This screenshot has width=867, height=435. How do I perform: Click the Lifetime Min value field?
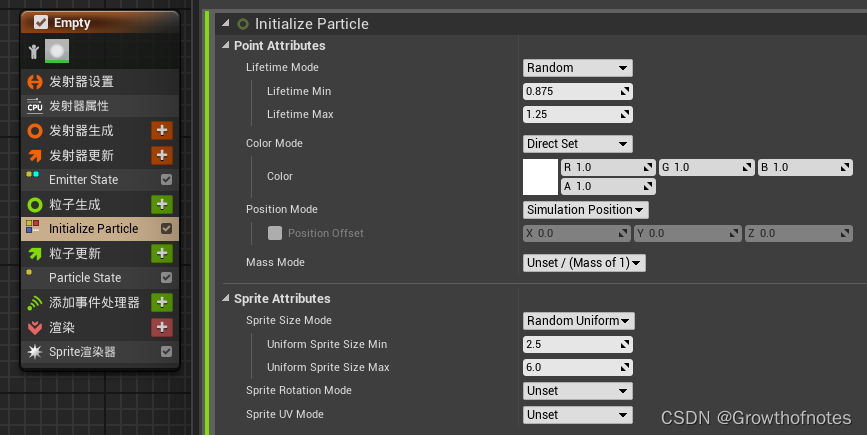(578, 91)
